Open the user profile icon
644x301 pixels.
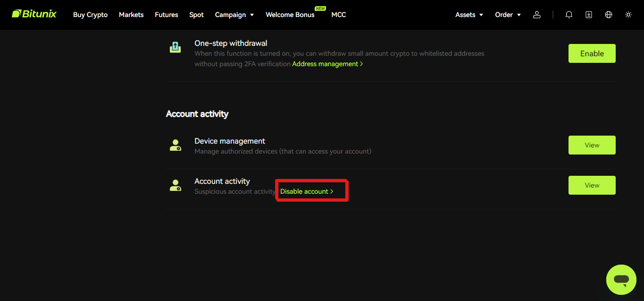(536, 15)
